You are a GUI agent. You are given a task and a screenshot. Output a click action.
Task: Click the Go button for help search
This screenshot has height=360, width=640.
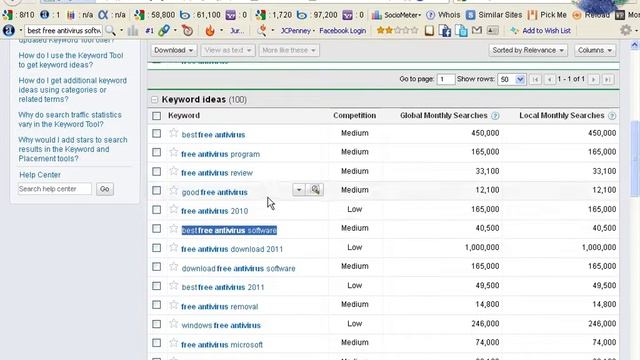[x=105, y=189]
